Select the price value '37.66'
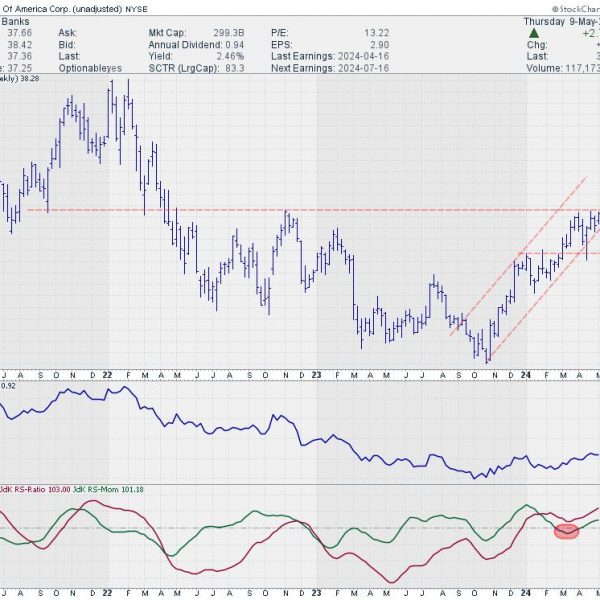Viewport: 600px width, 600px height. pos(20,33)
